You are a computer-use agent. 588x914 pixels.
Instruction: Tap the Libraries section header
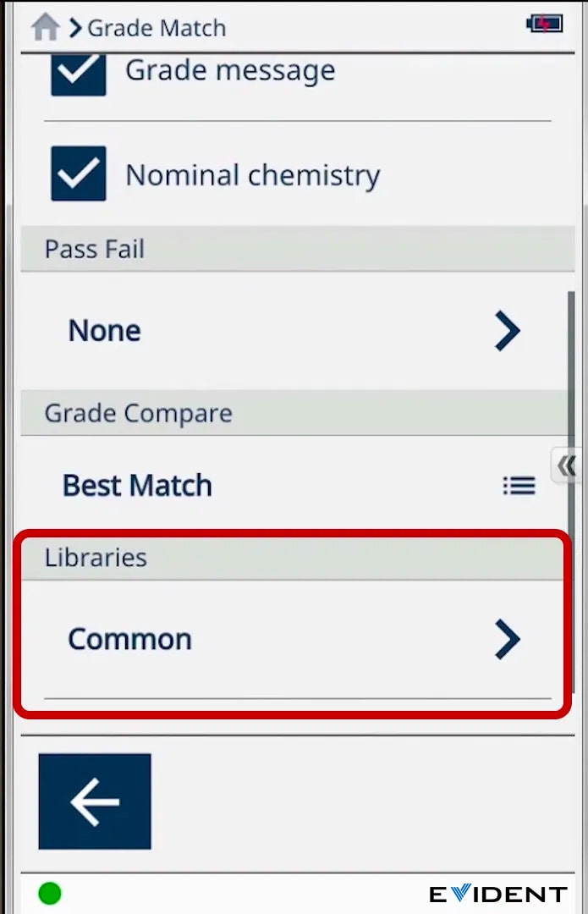96,558
